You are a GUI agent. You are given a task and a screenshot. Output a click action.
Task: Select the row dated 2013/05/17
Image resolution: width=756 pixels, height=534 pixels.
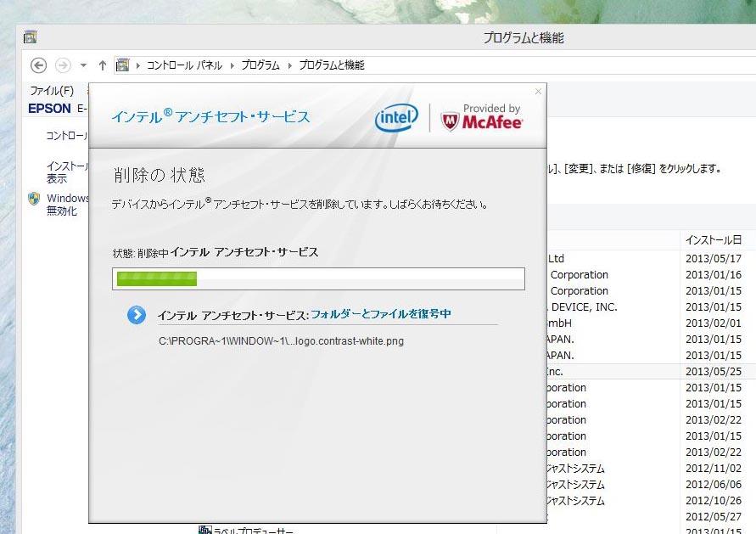(652, 259)
